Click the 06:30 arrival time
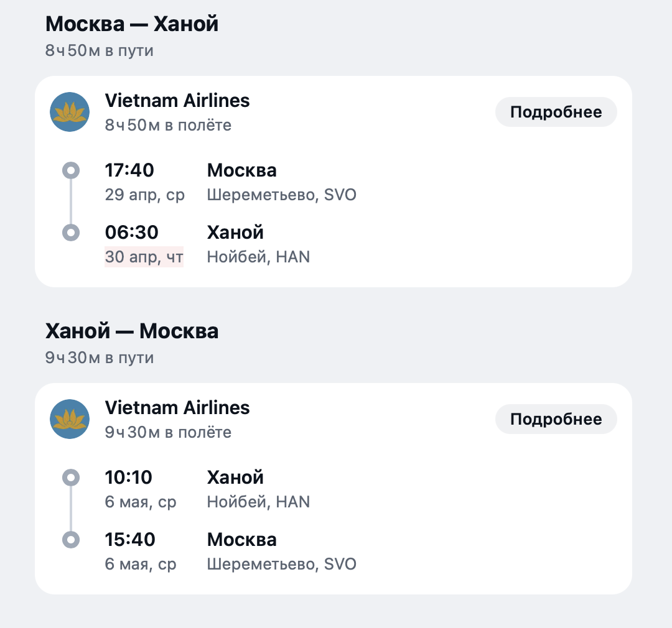The width and height of the screenshot is (672, 628). click(x=131, y=233)
